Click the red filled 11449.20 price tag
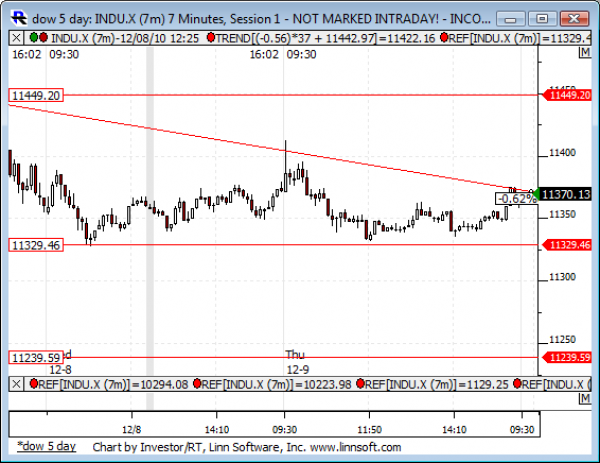600x463 pixels. (567, 95)
